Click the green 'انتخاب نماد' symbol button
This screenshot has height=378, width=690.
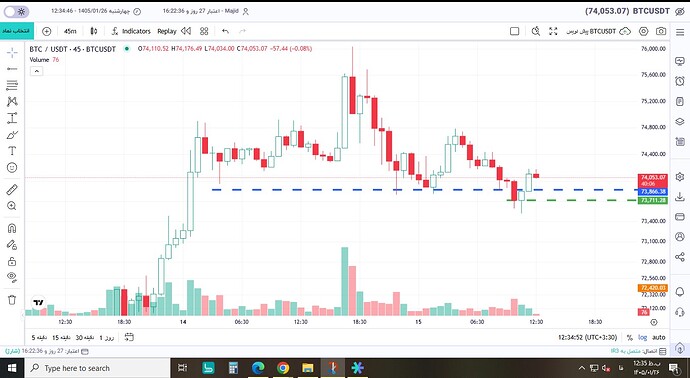17,31
